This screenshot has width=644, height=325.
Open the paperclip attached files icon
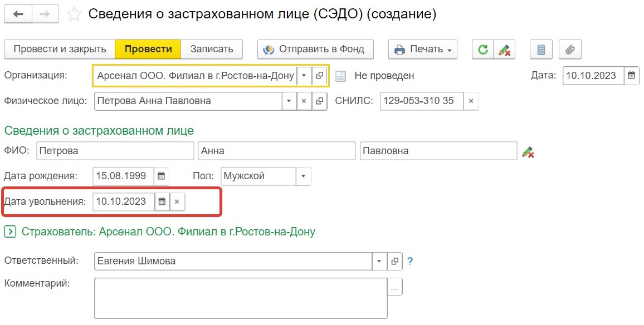(x=569, y=50)
